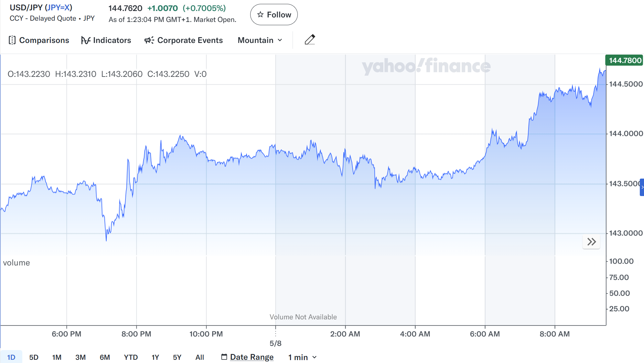This screenshot has height=363, width=644.
Task: Click the 144.7800 current price tag
Action: (x=624, y=60)
